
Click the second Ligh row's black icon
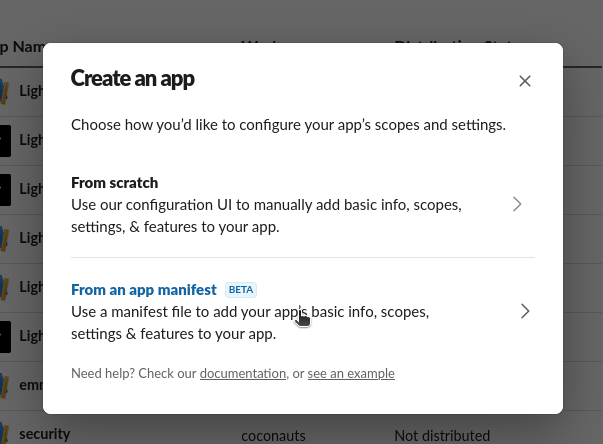(x=5, y=141)
